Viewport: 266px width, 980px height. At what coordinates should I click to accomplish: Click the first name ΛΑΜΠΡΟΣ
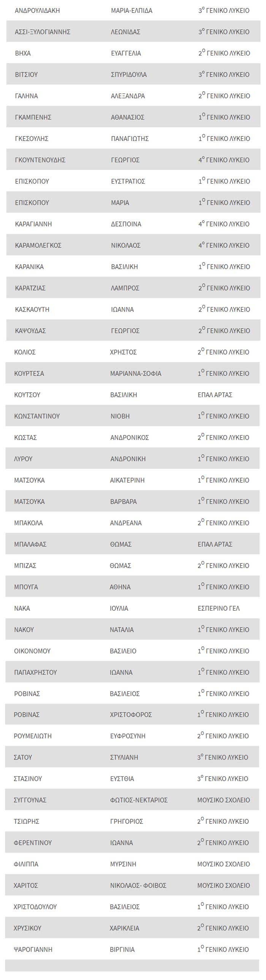pyautogui.click(x=125, y=288)
